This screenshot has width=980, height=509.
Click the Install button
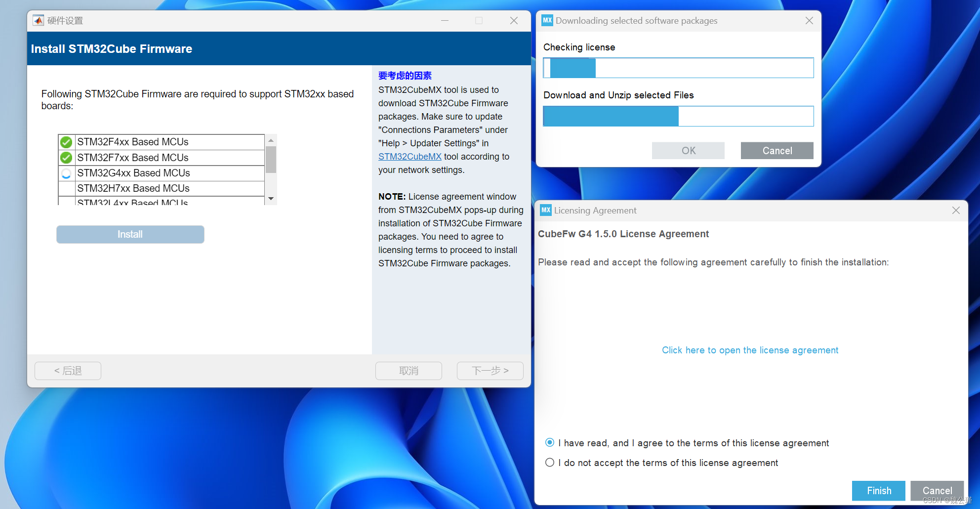coord(130,234)
